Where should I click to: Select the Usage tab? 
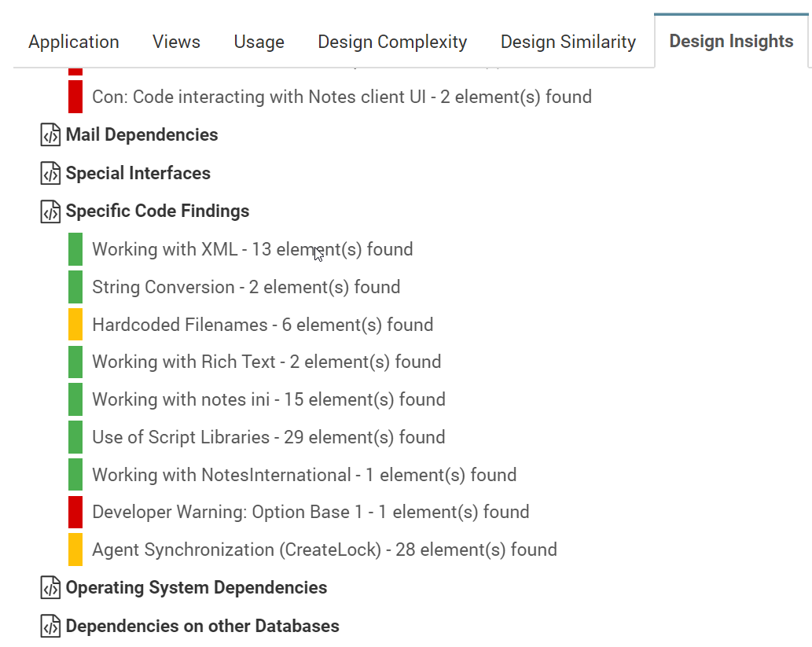coord(259,42)
